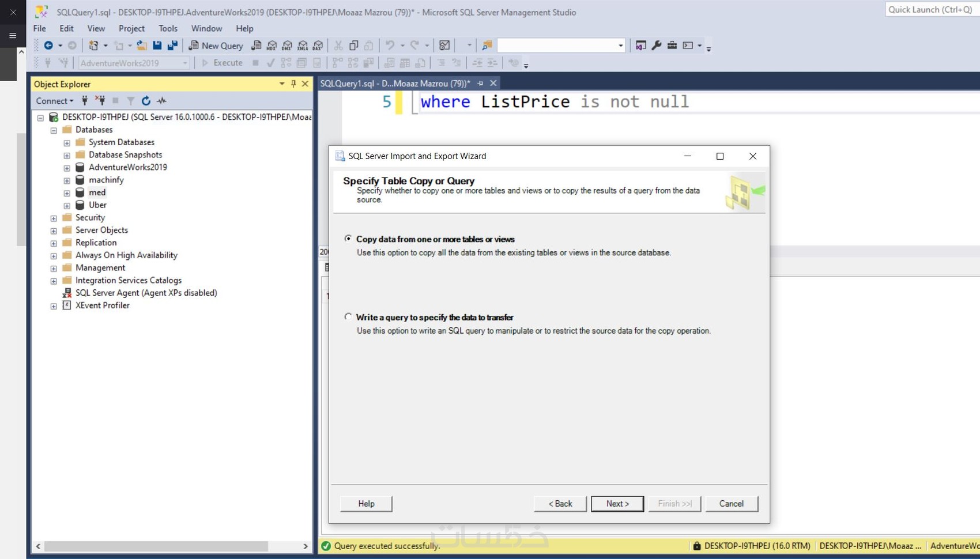The image size is (980, 559).
Task: Click the Find in Files icon
Action: [x=487, y=46]
